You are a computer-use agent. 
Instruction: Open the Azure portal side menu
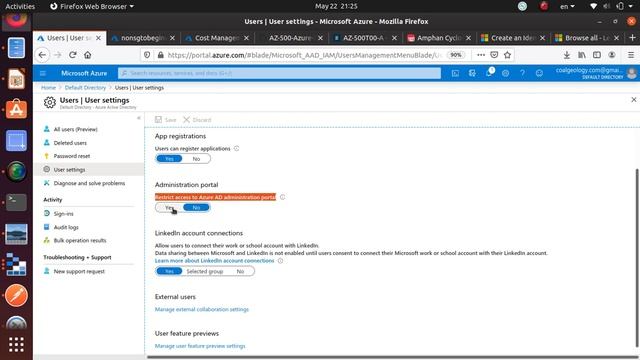(x=43, y=73)
